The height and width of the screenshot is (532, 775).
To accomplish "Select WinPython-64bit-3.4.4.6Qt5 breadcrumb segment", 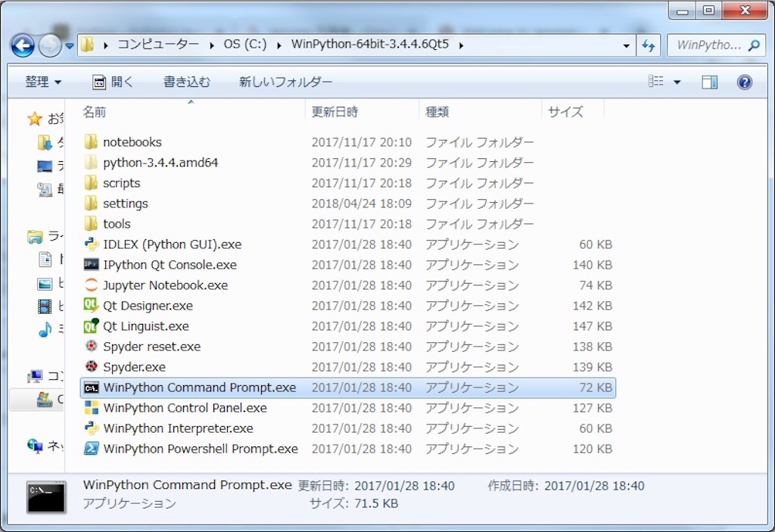I will pos(369,45).
